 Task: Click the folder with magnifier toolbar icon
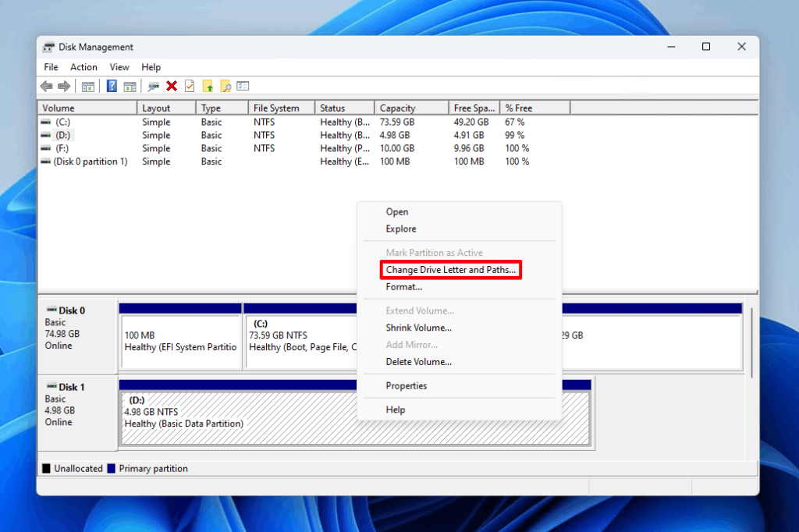(x=225, y=86)
